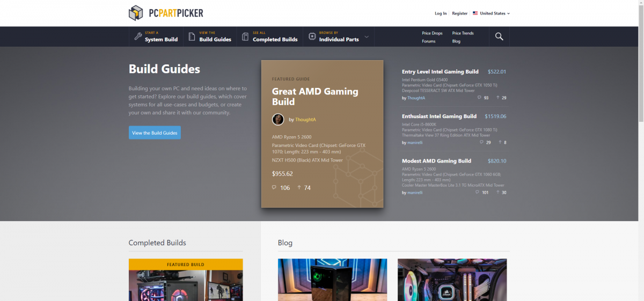Image resolution: width=644 pixels, height=301 pixels.
Task: Open the Featured Build thumbnail image
Action: click(x=186, y=285)
